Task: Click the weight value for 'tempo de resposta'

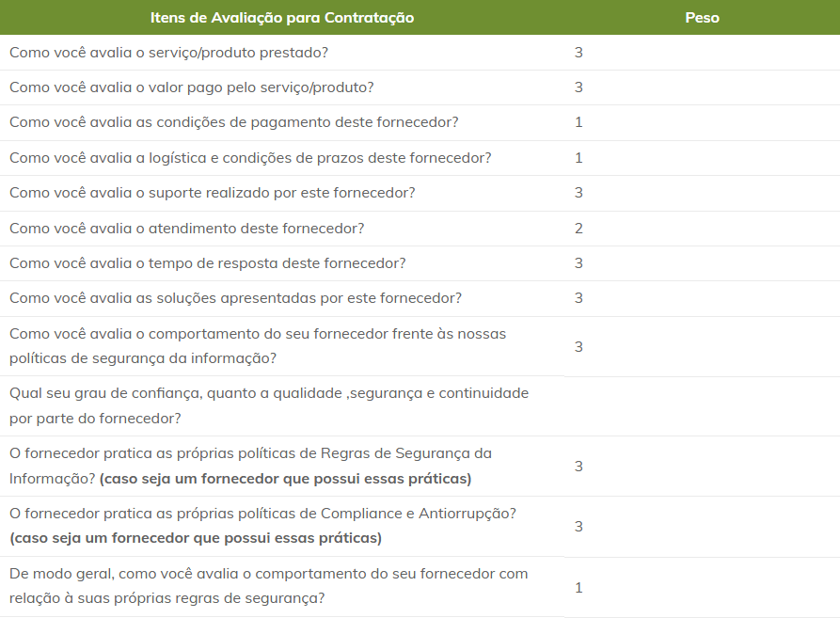Action: click(x=578, y=263)
